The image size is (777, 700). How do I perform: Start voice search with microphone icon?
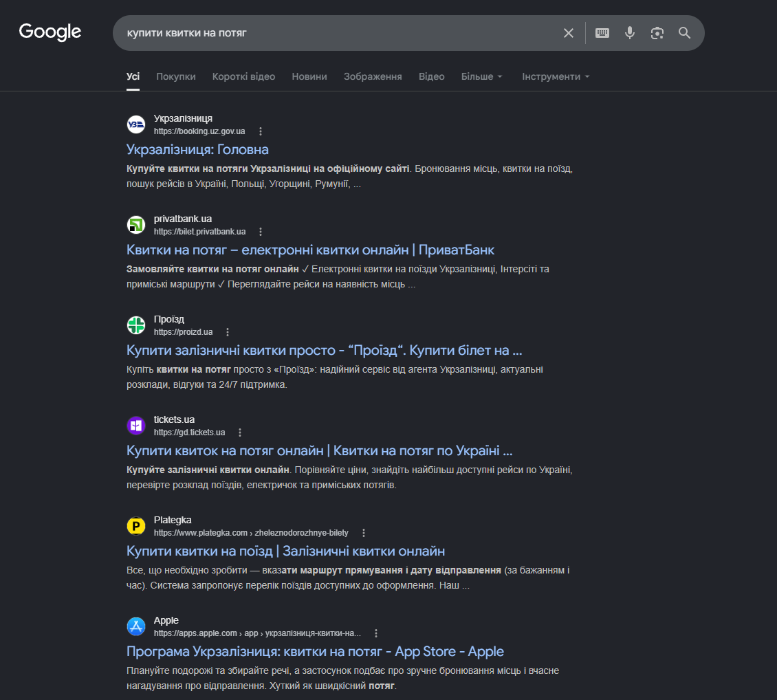coord(629,33)
